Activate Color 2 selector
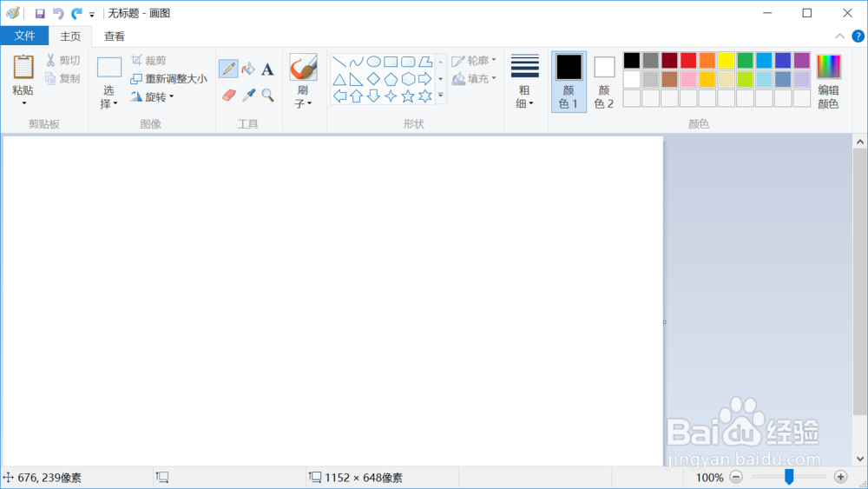Screen dimensions: 868x489 pyautogui.click(x=604, y=82)
